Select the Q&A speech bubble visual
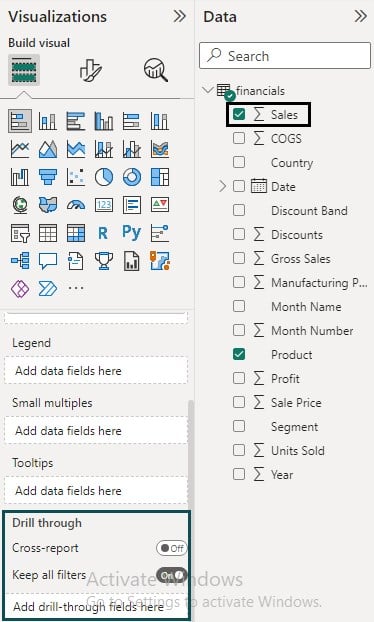 [48, 261]
